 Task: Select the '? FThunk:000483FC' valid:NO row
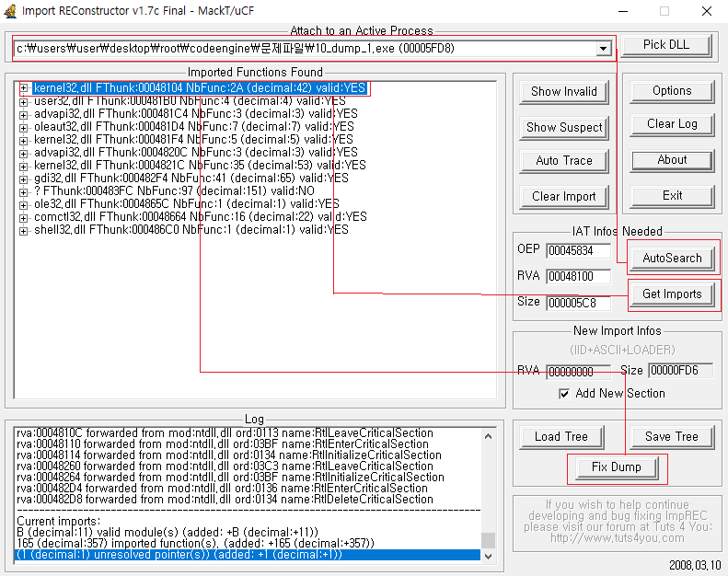pyautogui.click(x=174, y=190)
